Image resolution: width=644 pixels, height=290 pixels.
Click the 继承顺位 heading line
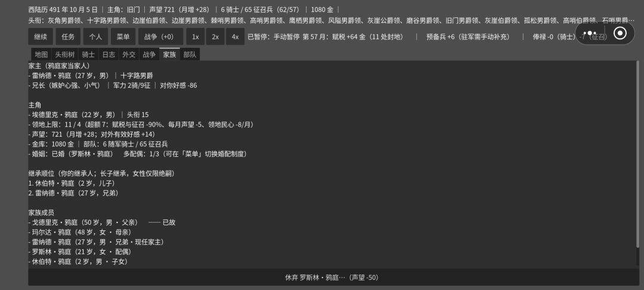click(x=103, y=173)
